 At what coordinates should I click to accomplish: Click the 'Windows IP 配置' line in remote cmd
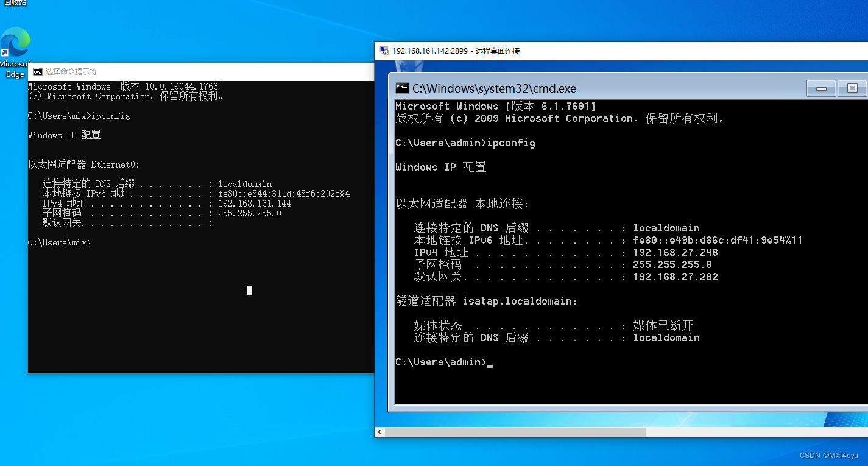point(441,167)
